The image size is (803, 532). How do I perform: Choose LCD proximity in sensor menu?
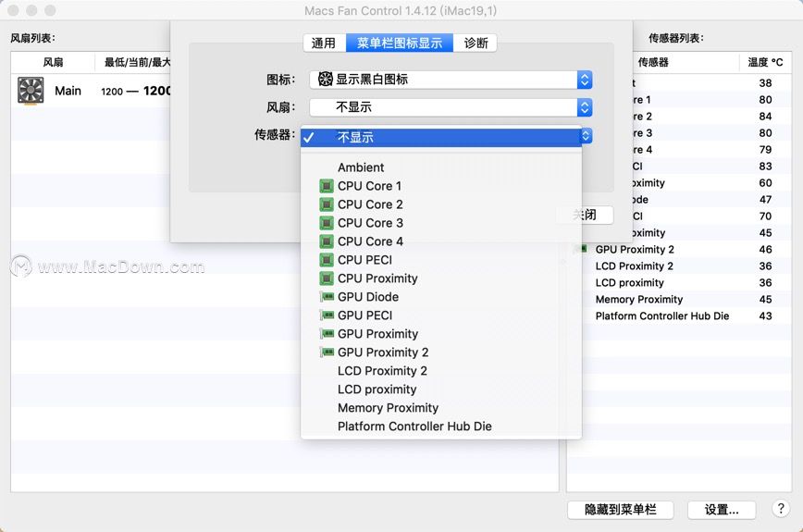(441, 390)
